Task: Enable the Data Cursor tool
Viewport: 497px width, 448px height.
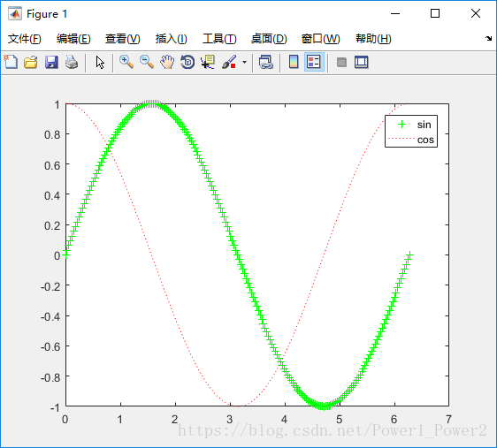Action: coord(208,62)
